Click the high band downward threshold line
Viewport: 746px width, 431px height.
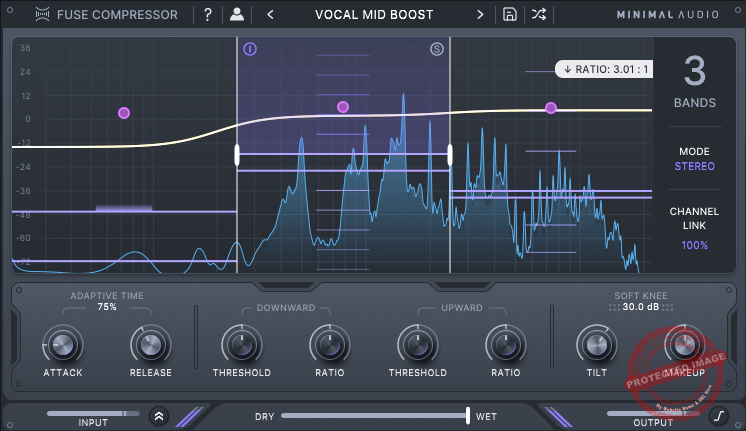(x=551, y=191)
